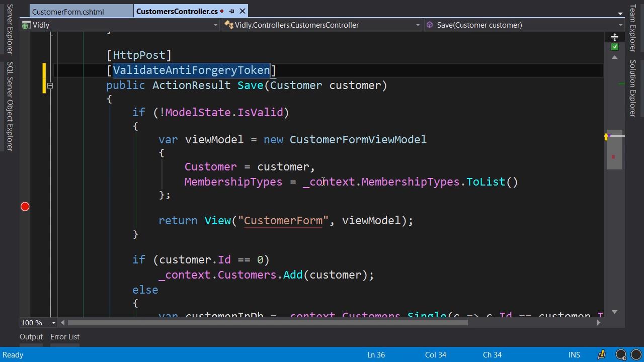
Task: Click the "CustomerForm" string literal
Action: 283,221
